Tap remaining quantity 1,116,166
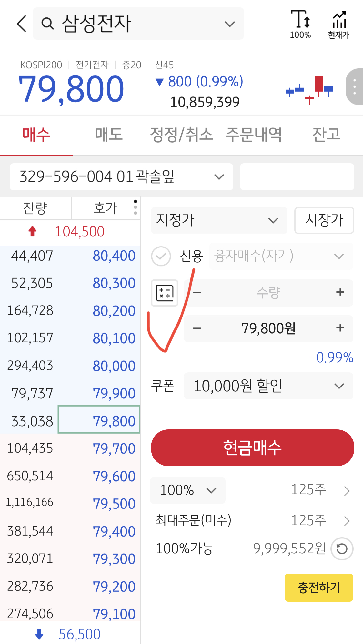 point(30,502)
